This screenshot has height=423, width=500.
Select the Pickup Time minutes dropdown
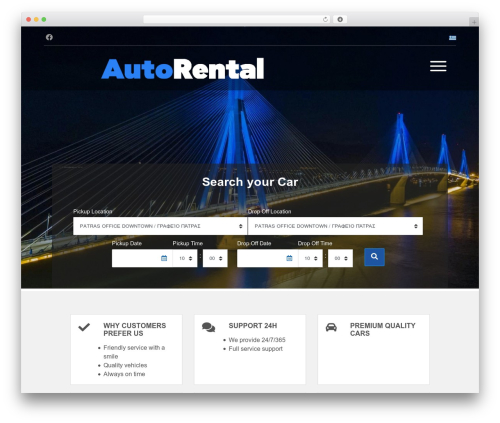215,258
